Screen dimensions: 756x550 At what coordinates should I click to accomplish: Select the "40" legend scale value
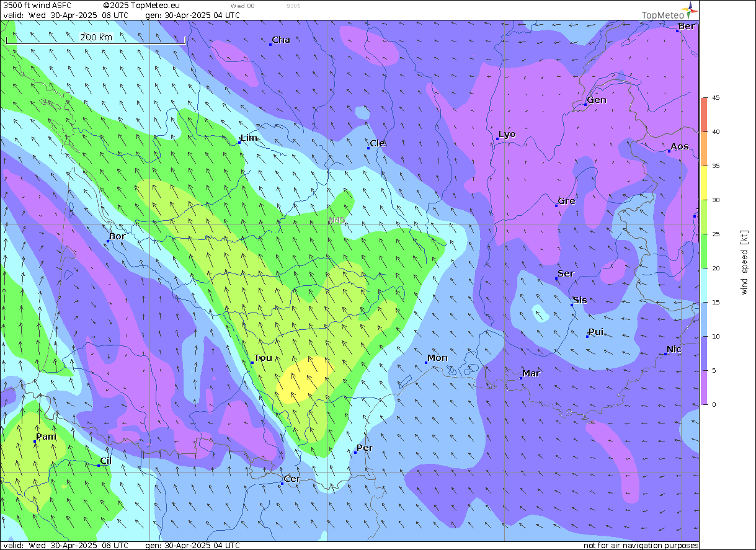[x=716, y=132]
